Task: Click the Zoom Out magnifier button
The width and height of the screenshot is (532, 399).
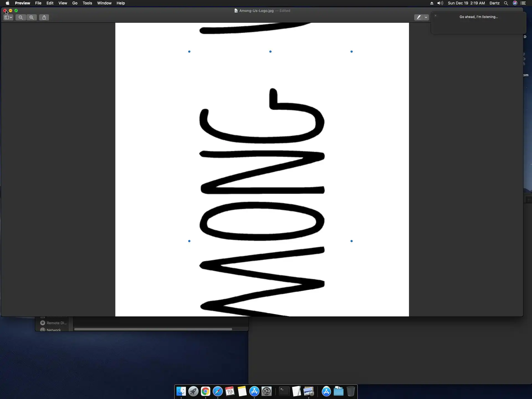Action: (x=21, y=17)
